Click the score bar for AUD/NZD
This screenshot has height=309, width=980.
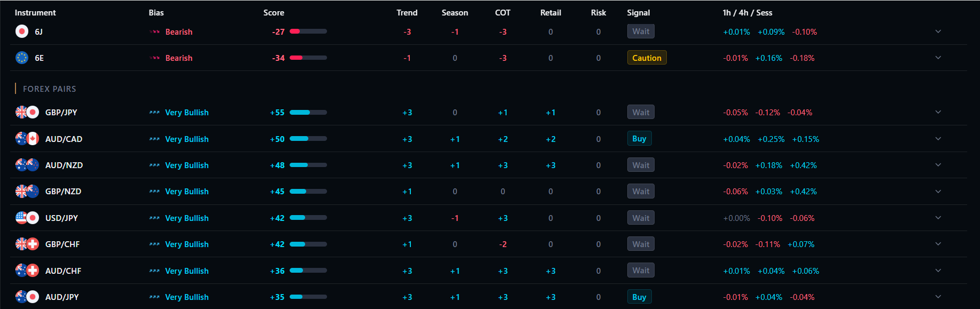[x=308, y=165]
